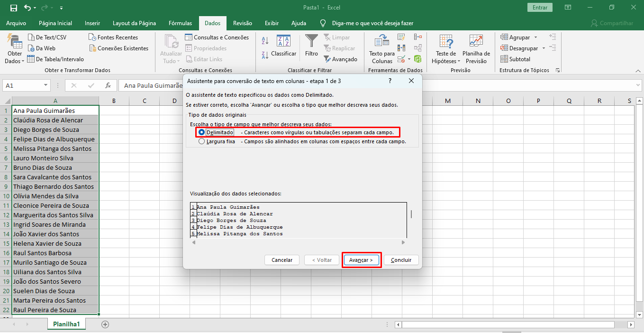Switch to the Fórmulas ribbon tab
This screenshot has height=333, width=644.
tap(180, 23)
